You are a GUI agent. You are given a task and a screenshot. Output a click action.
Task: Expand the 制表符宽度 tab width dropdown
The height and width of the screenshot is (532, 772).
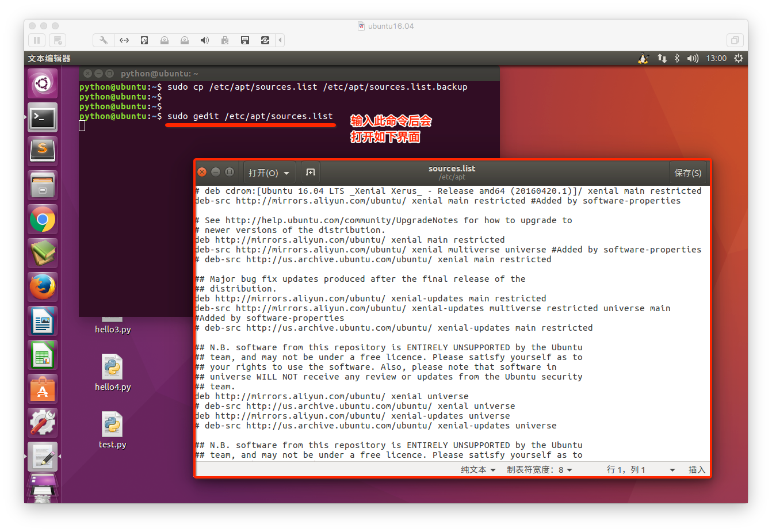click(x=539, y=470)
